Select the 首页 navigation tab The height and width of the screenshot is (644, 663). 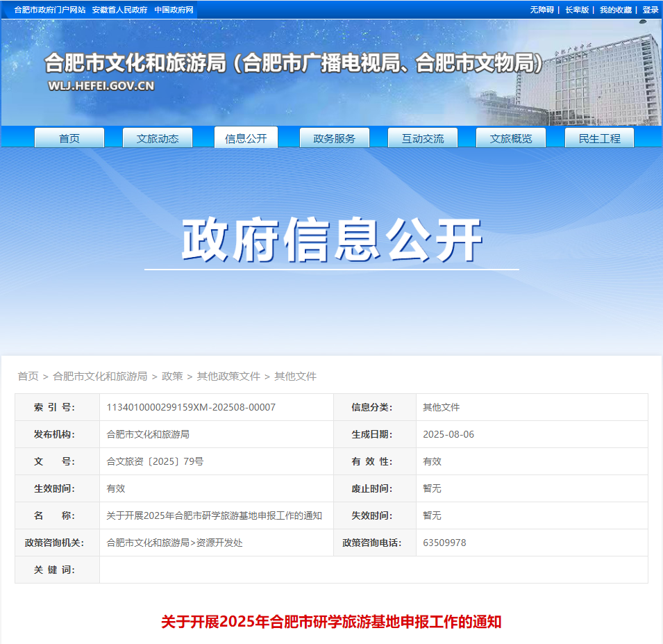coord(69,138)
